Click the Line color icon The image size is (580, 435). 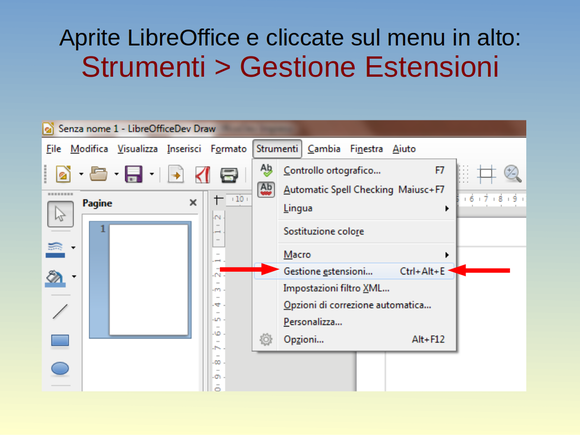pyautogui.click(x=55, y=249)
